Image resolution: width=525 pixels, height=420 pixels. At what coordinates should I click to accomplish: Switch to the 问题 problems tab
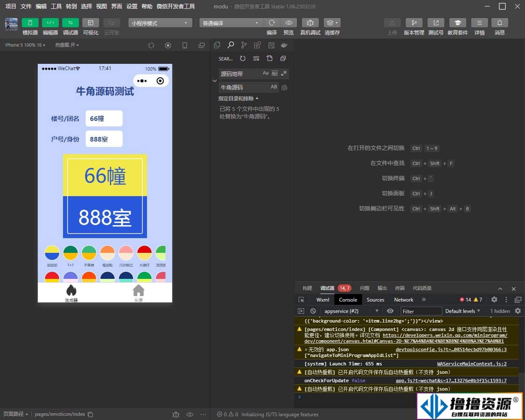point(365,288)
